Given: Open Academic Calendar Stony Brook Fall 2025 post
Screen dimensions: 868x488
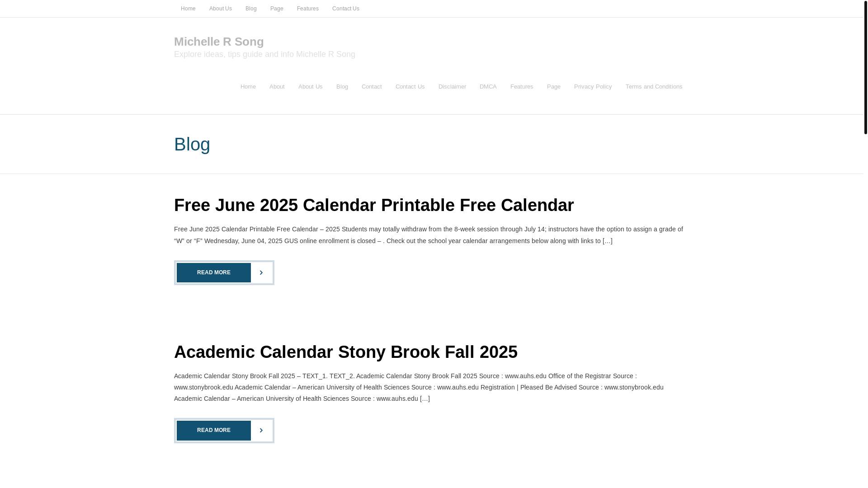Looking at the screenshot, I should [346, 352].
